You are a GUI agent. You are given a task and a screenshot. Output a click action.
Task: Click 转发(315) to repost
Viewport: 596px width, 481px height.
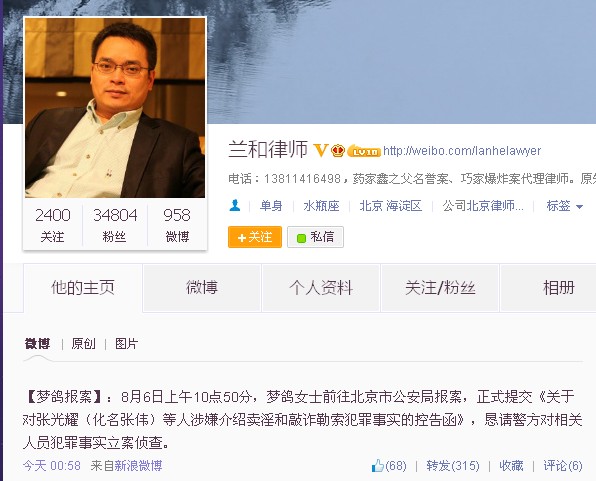tap(453, 465)
